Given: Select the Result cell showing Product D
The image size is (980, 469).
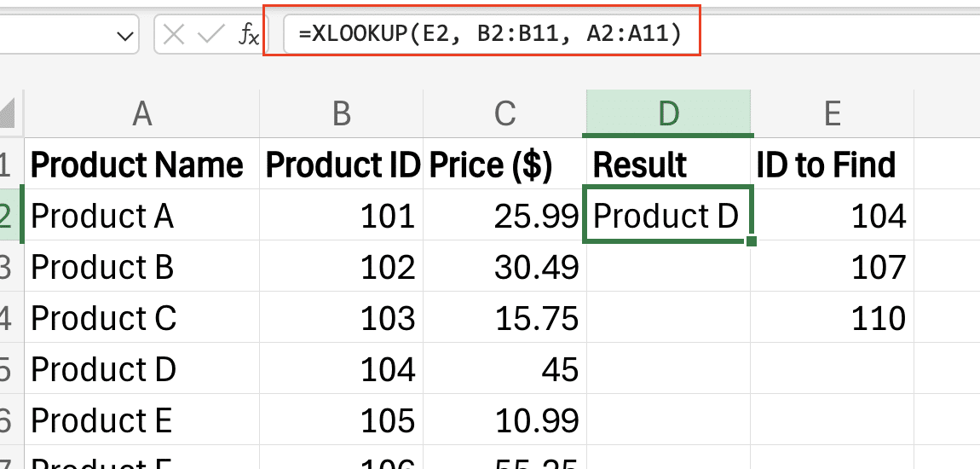Looking at the screenshot, I should [668, 215].
